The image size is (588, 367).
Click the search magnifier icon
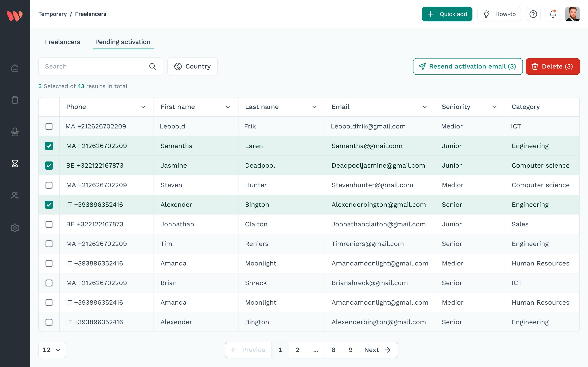coord(153,66)
